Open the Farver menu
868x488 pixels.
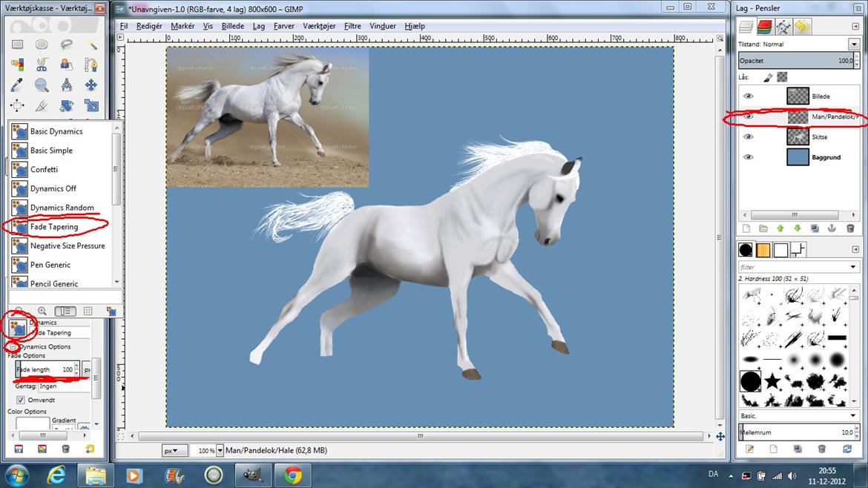pyautogui.click(x=283, y=26)
